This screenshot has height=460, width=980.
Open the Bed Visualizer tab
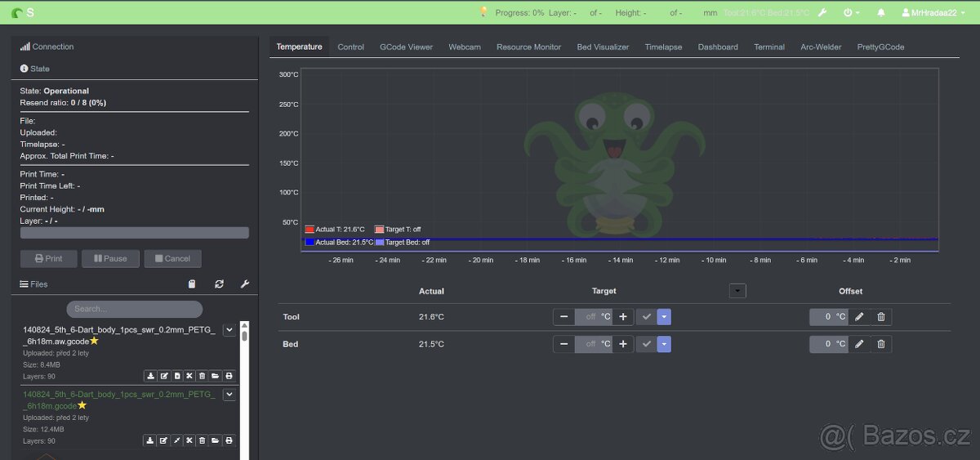tap(603, 47)
